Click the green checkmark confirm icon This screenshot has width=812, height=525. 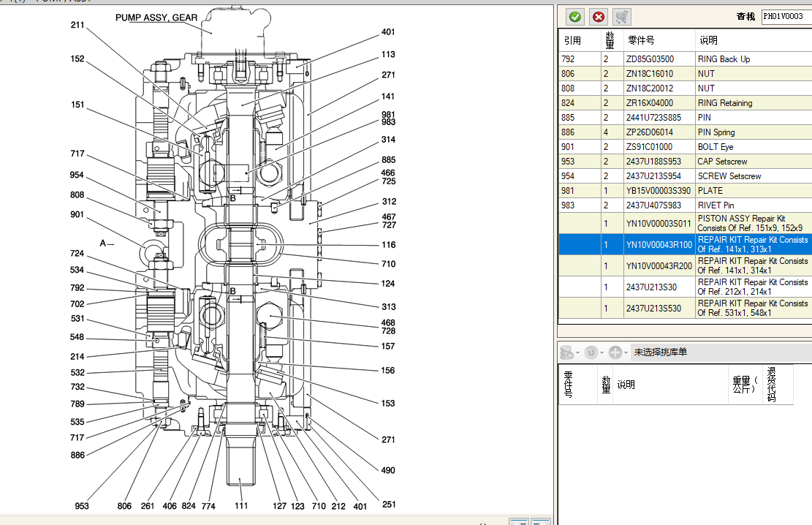(574, 17)
